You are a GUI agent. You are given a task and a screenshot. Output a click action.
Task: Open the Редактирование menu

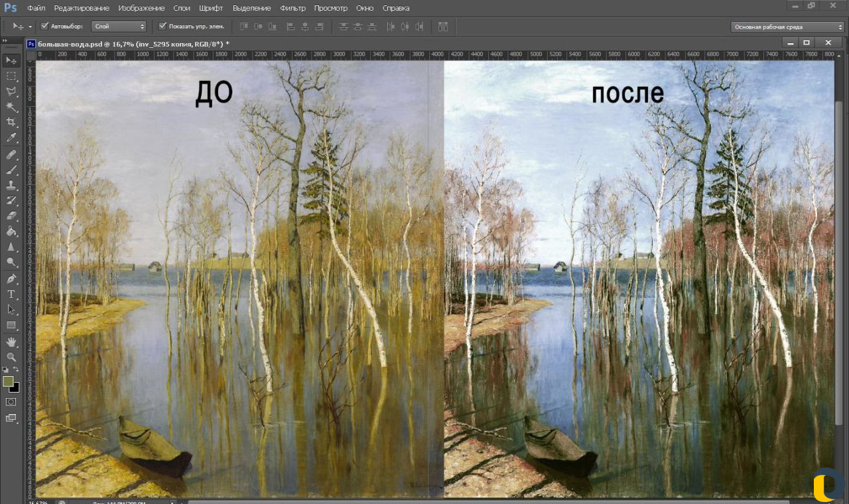click(x=82, y=8)
